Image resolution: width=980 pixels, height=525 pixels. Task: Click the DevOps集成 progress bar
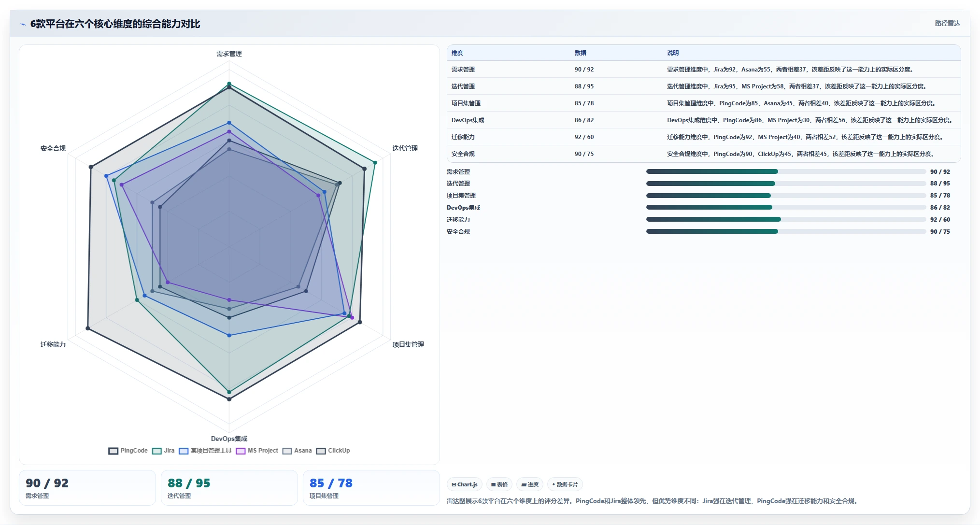coord(786,207)
